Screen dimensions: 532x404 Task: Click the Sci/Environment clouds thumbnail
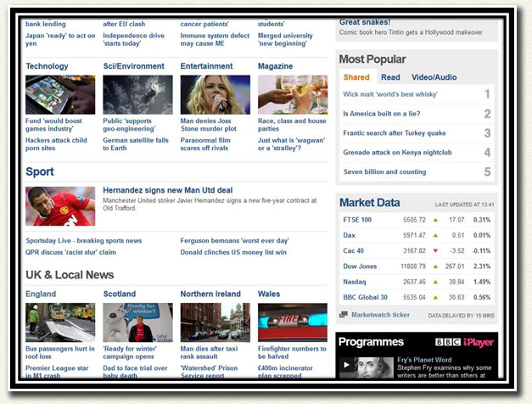coord(137,95)
